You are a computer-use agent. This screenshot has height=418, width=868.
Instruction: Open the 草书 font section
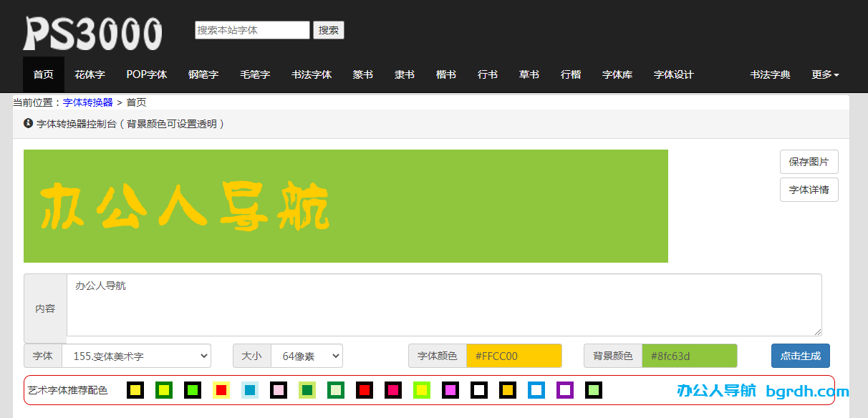click(x=529, y=74)
